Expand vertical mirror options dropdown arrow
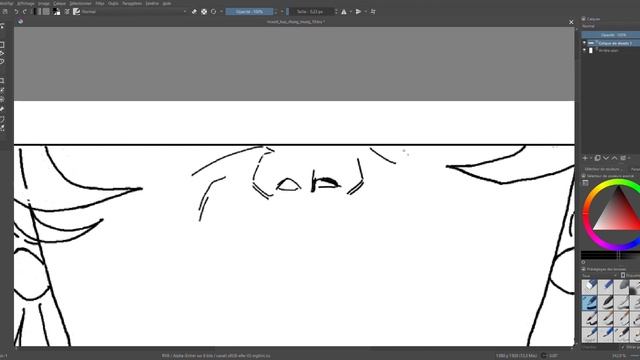This screenshot has height=360, width=640. click(x=365, y=12)
